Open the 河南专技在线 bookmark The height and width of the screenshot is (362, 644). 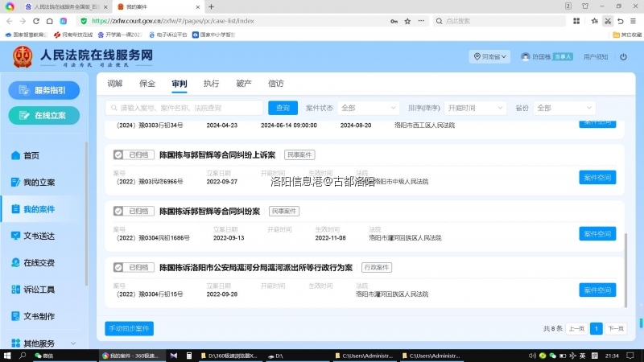(73, 35)
